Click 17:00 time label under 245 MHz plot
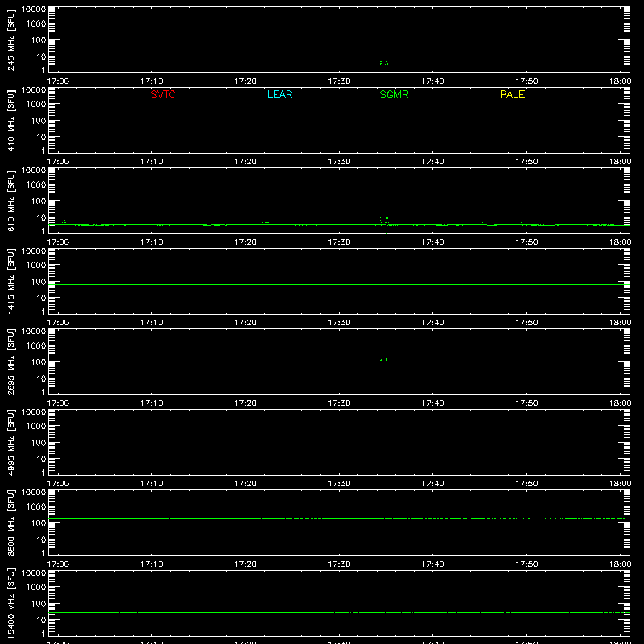 [58, 81]
